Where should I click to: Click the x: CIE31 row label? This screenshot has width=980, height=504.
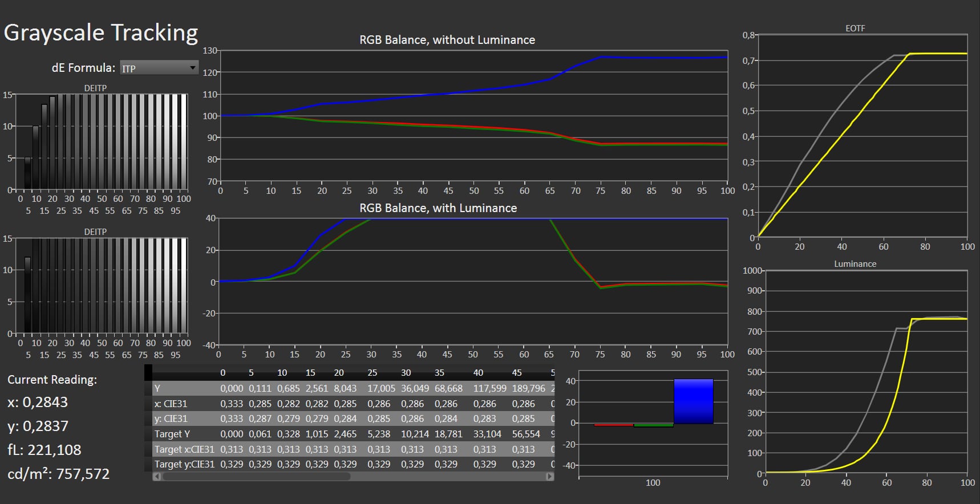click(x=171, y=404)
